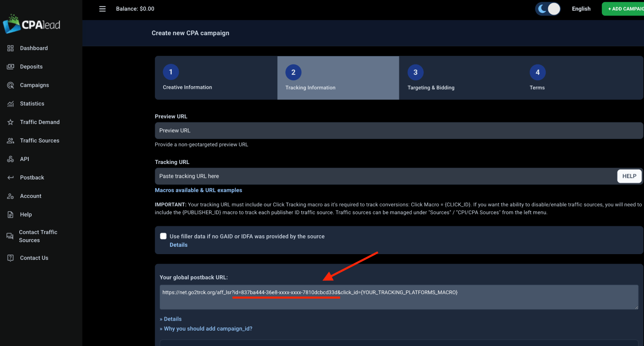
Task: Click the Help document icon
Action: (11, 214)
